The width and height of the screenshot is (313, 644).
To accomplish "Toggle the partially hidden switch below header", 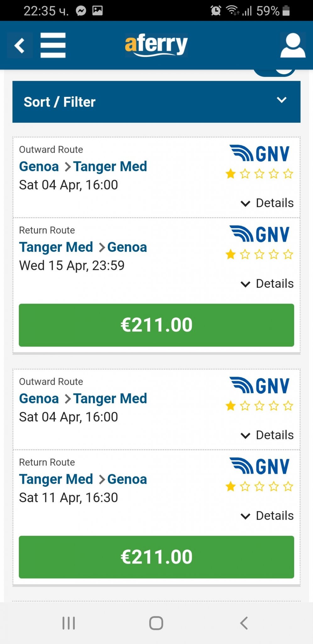I will coord(274,73).
